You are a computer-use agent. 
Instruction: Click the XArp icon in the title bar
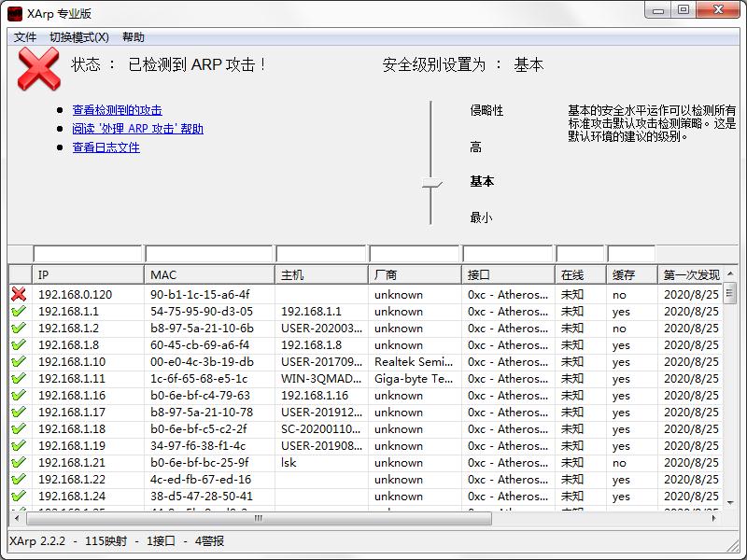coord(16,13)
